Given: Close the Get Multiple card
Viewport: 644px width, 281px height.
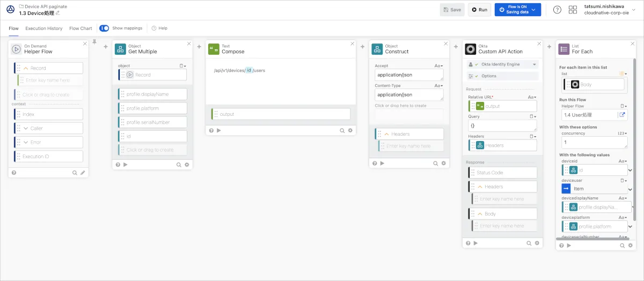Looking at the screenshot, I should pos(189,44).
